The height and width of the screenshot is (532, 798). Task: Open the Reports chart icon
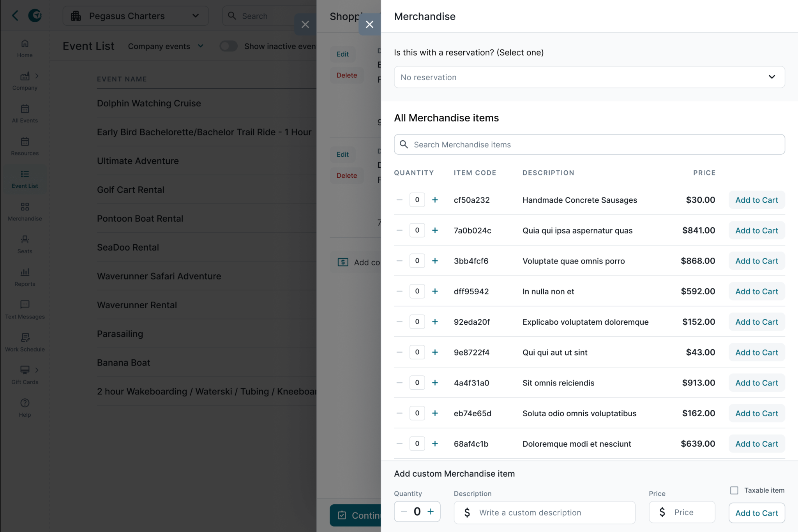point(25,272)
